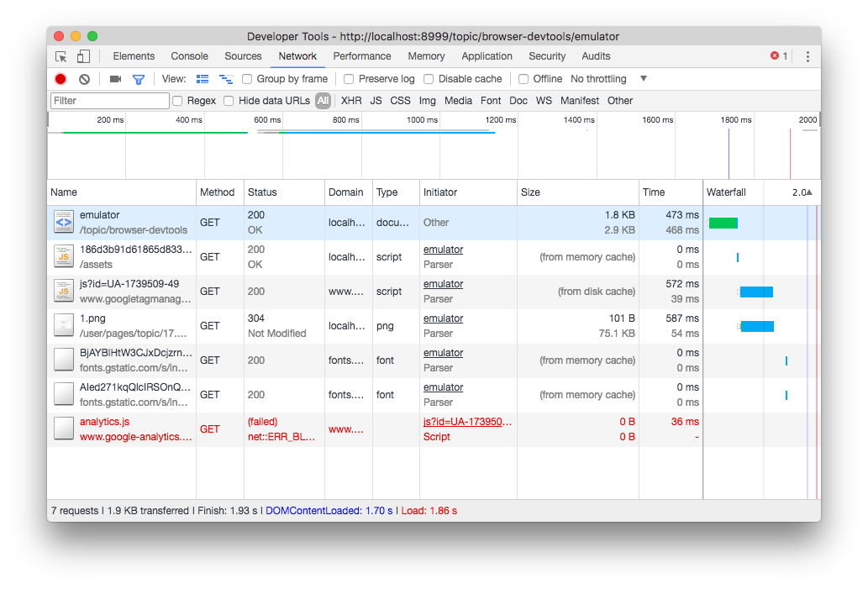The height and width of the screenshot is (589, 868).
Task: Switch to the Performance tab
Action: (x=362, y=56)
